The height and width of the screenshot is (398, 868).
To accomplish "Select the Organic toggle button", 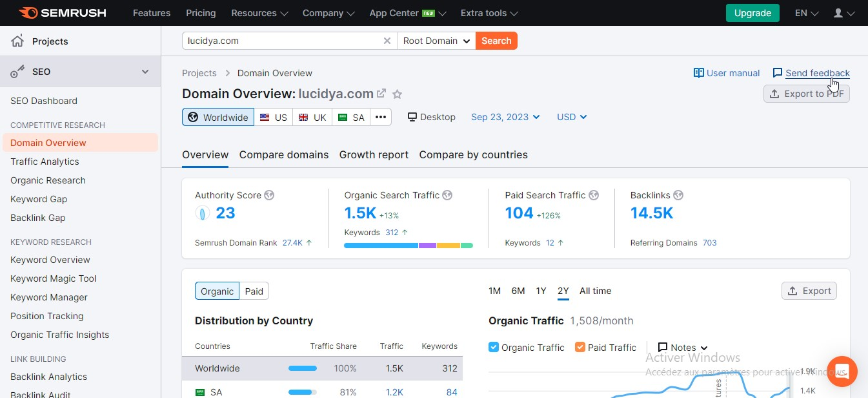I will pos(217,291).
